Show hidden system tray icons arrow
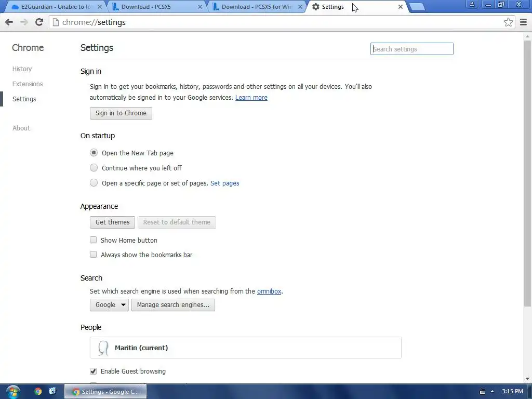The image size is (532, 399). coord(492,392)
